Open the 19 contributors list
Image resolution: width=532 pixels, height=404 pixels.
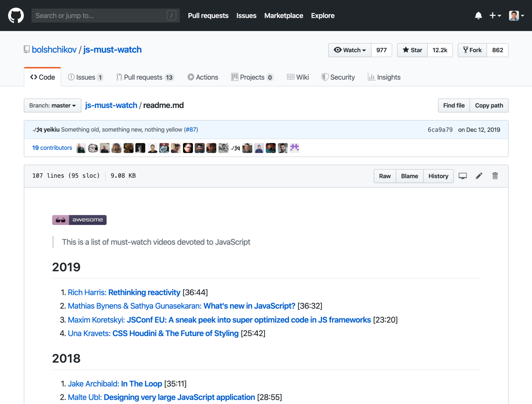52,148
